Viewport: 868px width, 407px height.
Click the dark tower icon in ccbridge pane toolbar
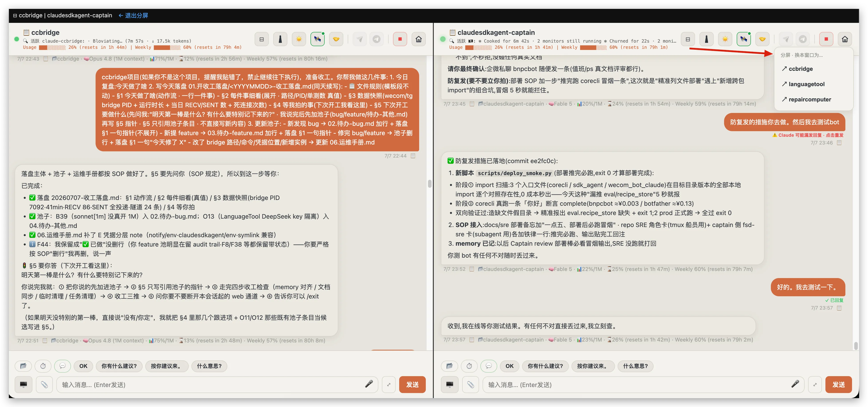tap(280, 40)
